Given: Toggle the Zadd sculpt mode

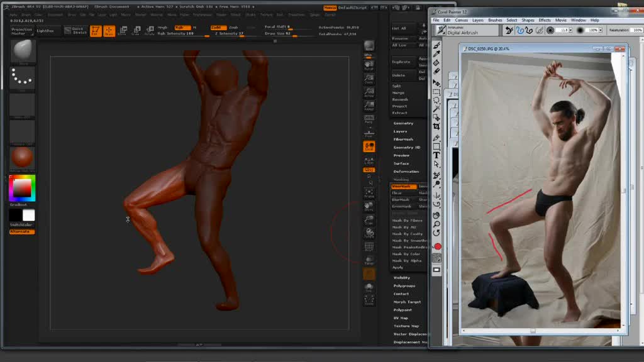Looking at the screenshot, I should point(218,28).
